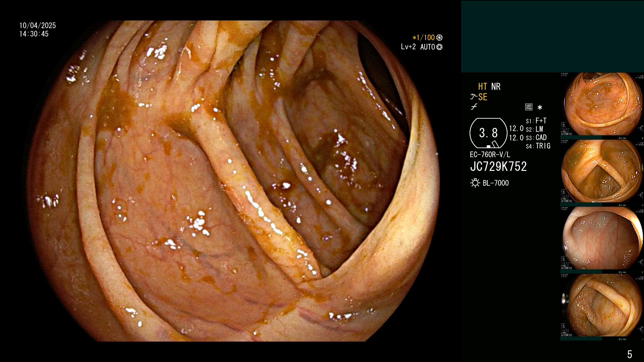Click the S2: LM switch assignment

pos(534,129)
